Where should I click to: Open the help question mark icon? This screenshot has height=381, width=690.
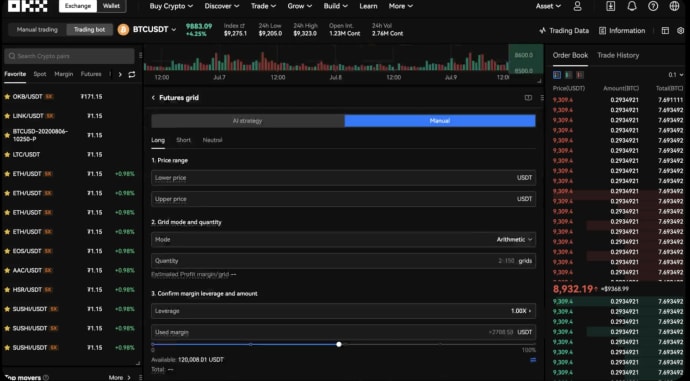[653, 6]
